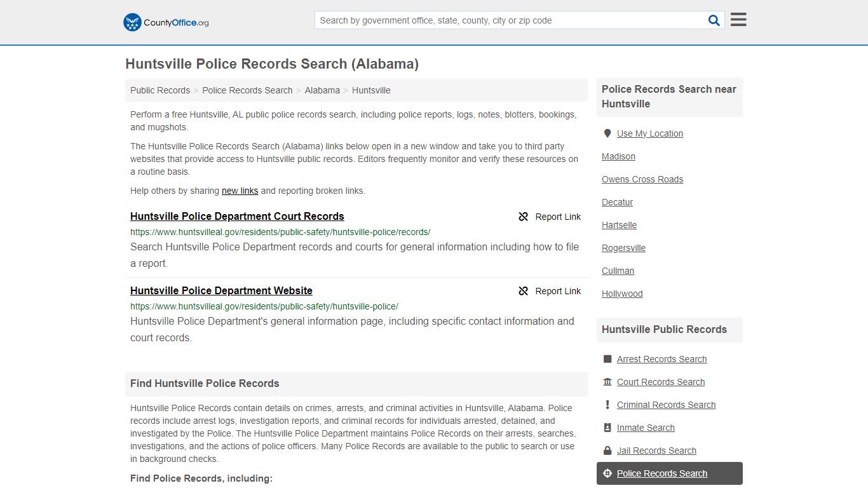
Task: Open Jail Records Search
Action: [656, 451]
